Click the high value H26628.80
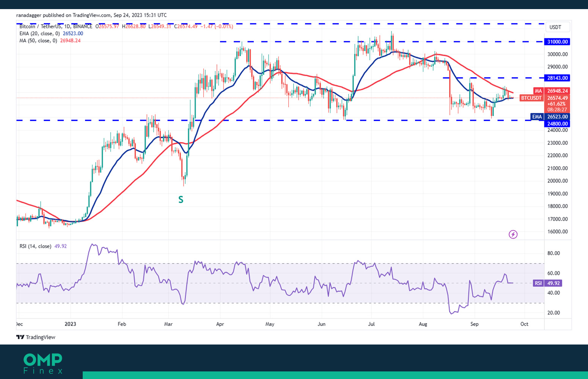 134,26
